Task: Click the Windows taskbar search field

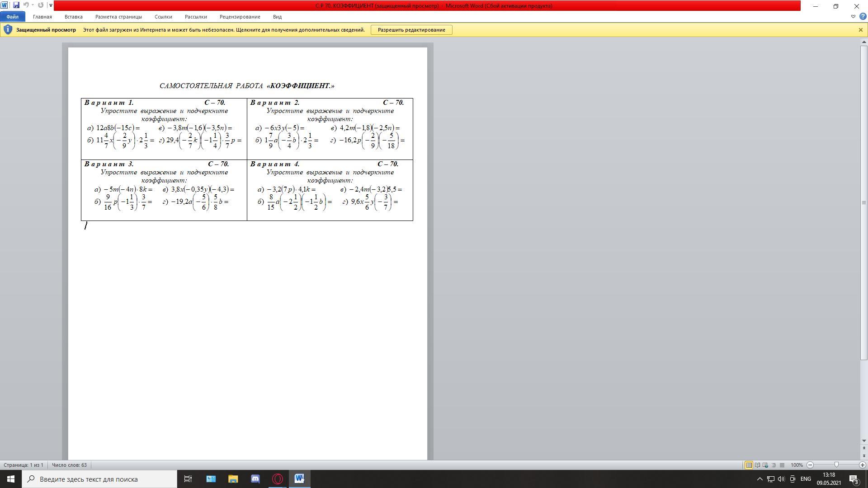Action: point(99,479)
